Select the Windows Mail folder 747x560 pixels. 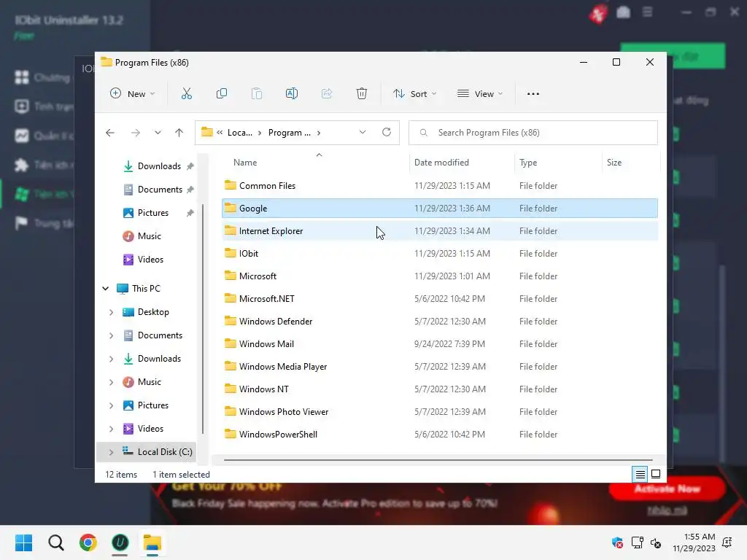(x=440, y=344)
